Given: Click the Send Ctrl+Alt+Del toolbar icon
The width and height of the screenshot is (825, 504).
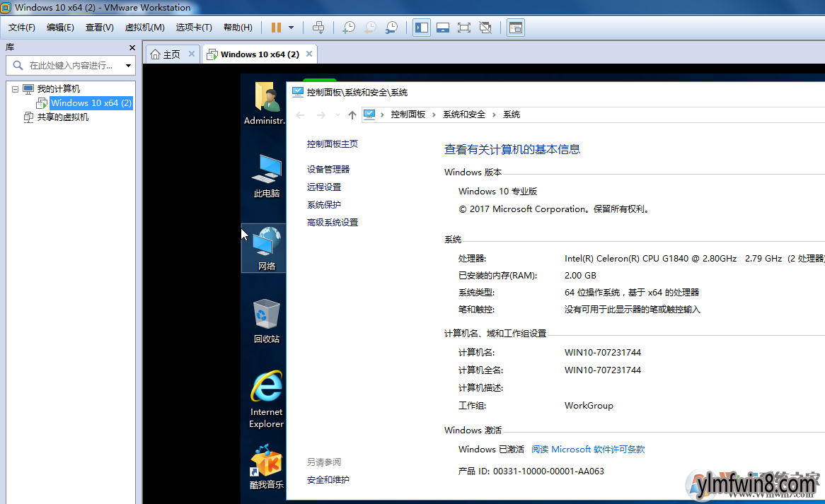Looking at the screenshot, I should pos(318,28).
